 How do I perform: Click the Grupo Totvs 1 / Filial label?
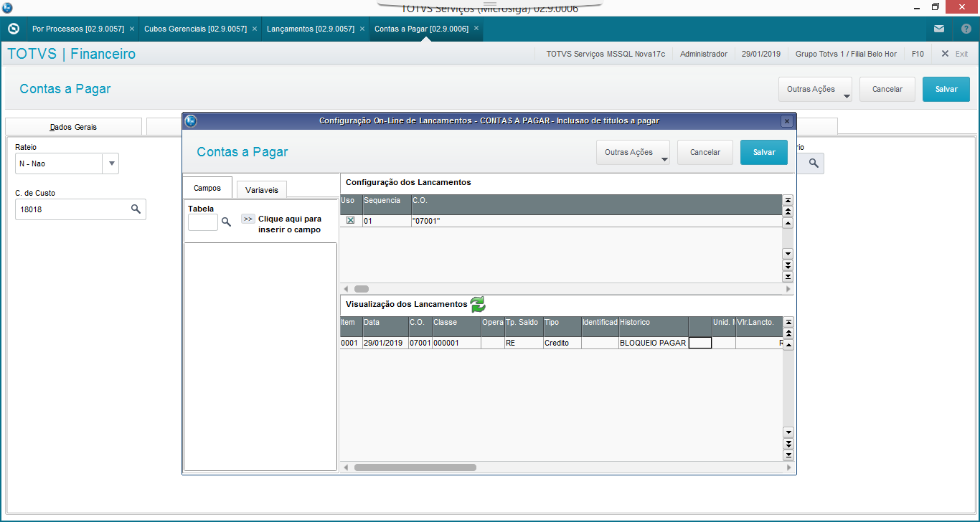coord(846,54)
